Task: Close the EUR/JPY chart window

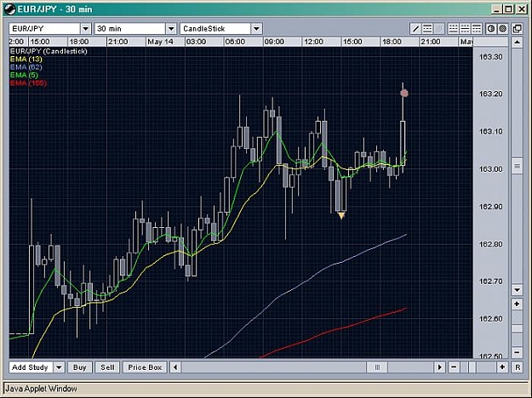Action: tap(521, 9)
